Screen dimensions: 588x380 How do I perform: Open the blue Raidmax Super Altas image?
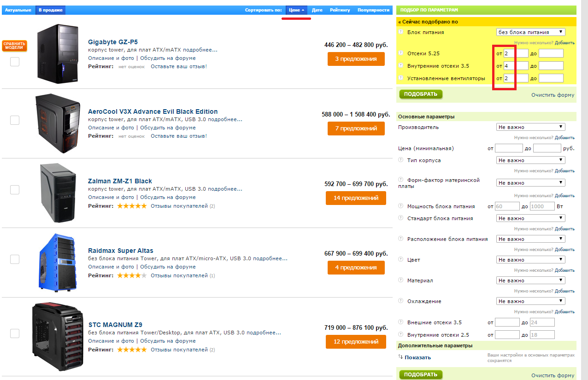58,263
